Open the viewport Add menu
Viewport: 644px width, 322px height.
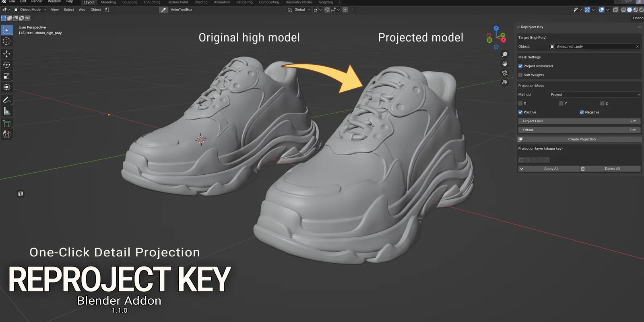82,10
